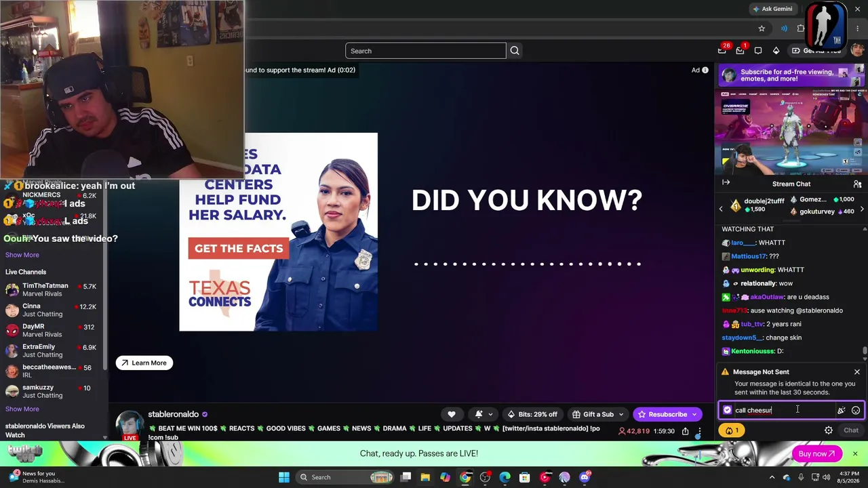Viewport: 868px width, 488px height.
Task: Focus the Twitch search input field
Action: [x=426, y=51]
